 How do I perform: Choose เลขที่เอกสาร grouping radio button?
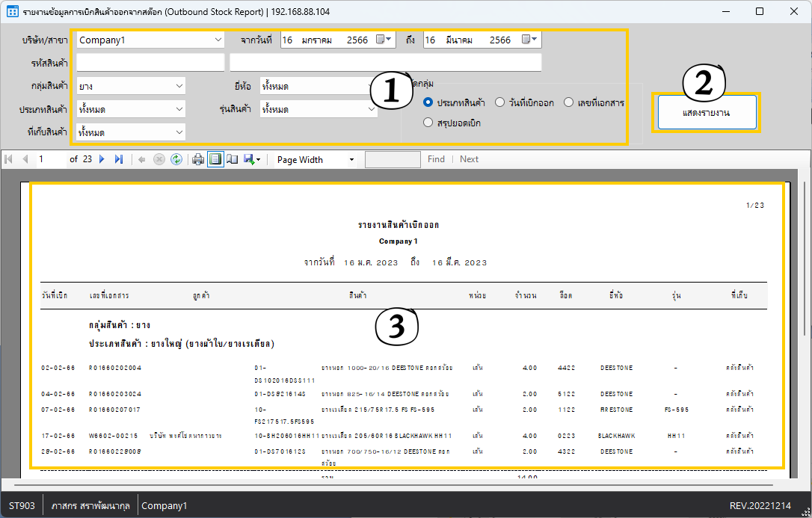569,102
